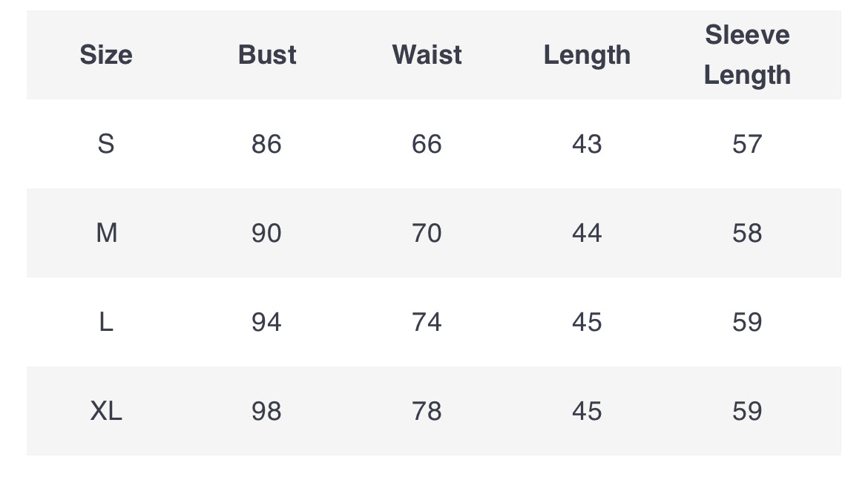Click length value 43 in the S row
This screenshot has width=868, height=480.
point(587,144)
